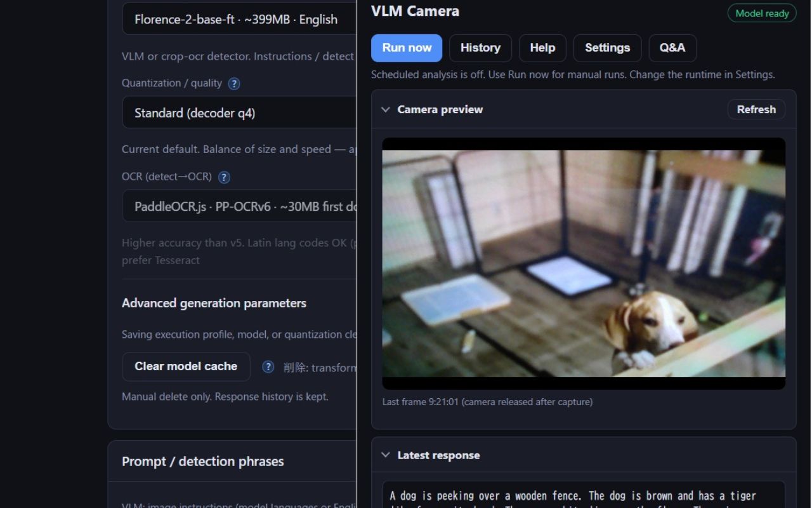812x508 pixels.
Task: Click Clear model cache button
Action: tap(186, 366)
